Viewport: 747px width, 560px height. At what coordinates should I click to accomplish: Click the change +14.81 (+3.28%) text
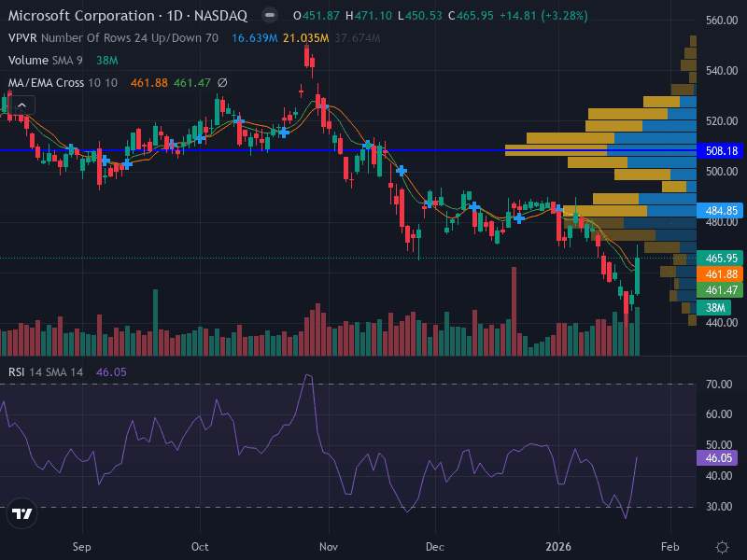(543, 16)
